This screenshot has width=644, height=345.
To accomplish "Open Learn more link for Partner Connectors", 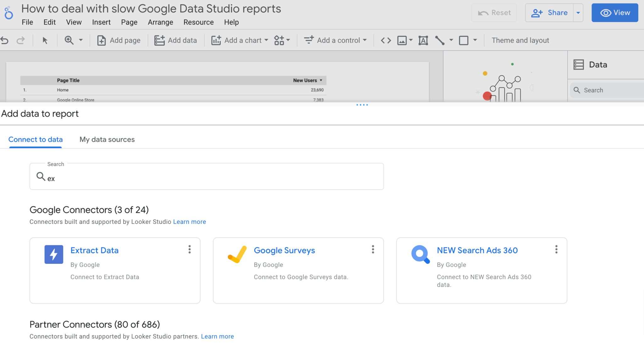I will (x=217, y=336).
